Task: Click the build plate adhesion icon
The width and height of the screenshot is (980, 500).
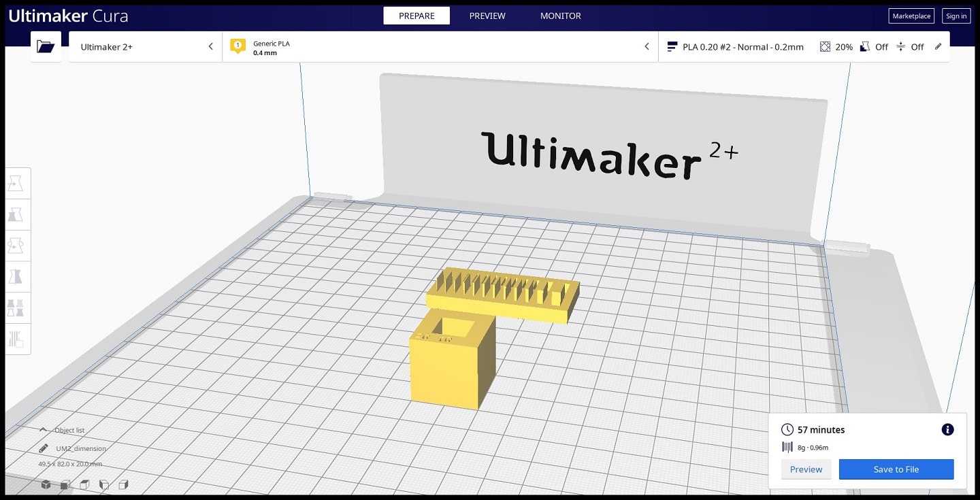Action: point(901,47)
